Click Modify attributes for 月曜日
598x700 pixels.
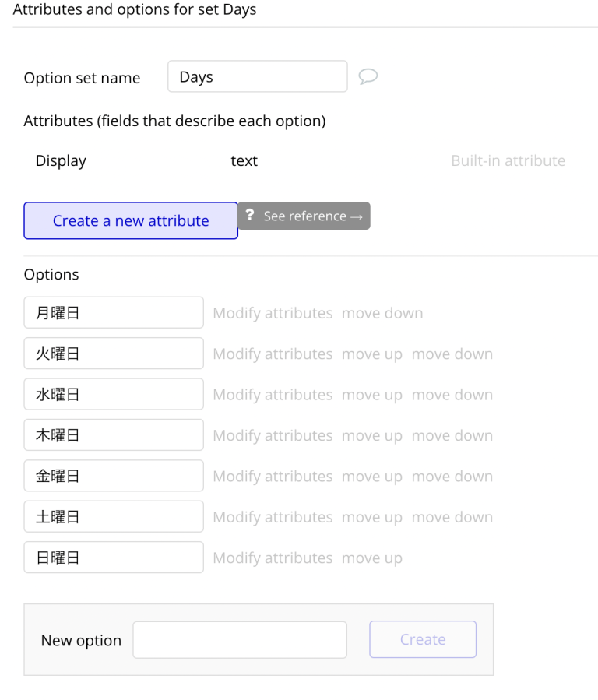tap(273, 312)
